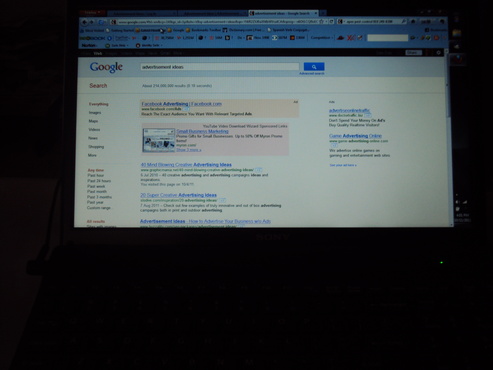Click the highlight input box in SEO toolbar
The image size is (493, 370).
pyautogui.click(x=387, y=38)
